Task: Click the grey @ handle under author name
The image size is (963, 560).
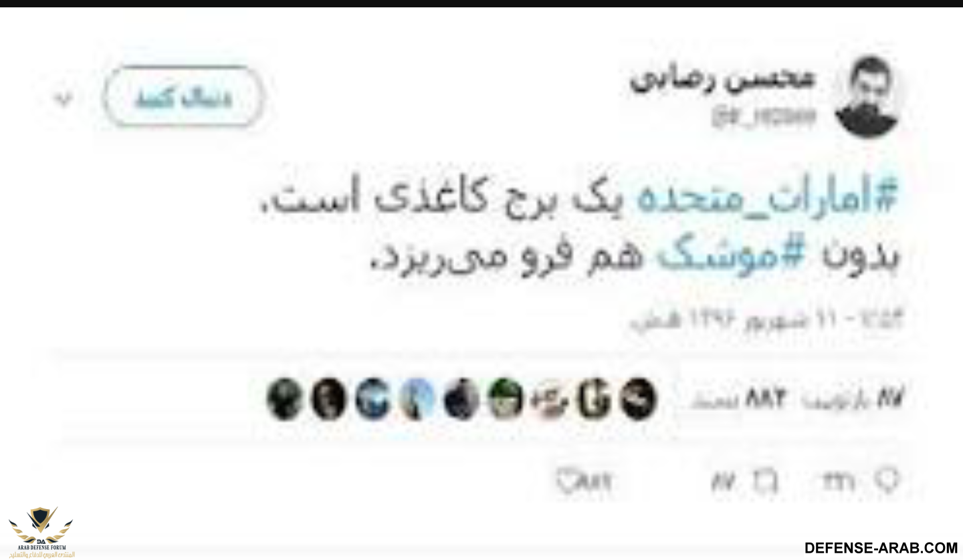Action: tap(764, 117)
